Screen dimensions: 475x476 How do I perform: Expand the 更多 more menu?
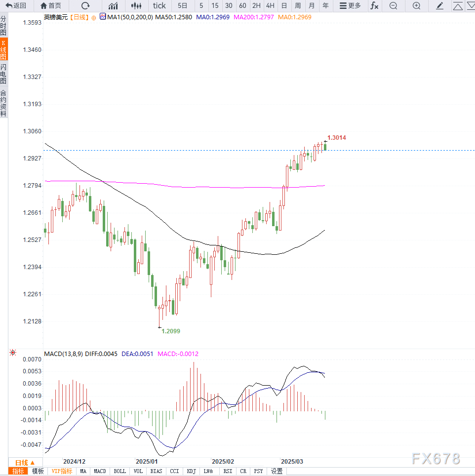point(350,6)
